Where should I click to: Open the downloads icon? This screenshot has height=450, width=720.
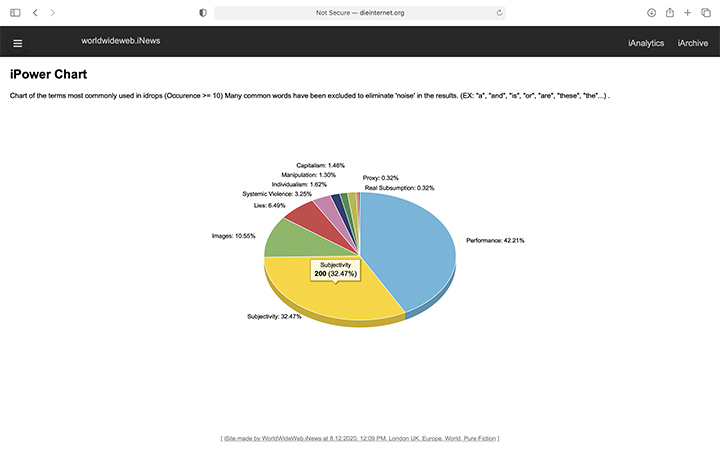pos(651,13)
